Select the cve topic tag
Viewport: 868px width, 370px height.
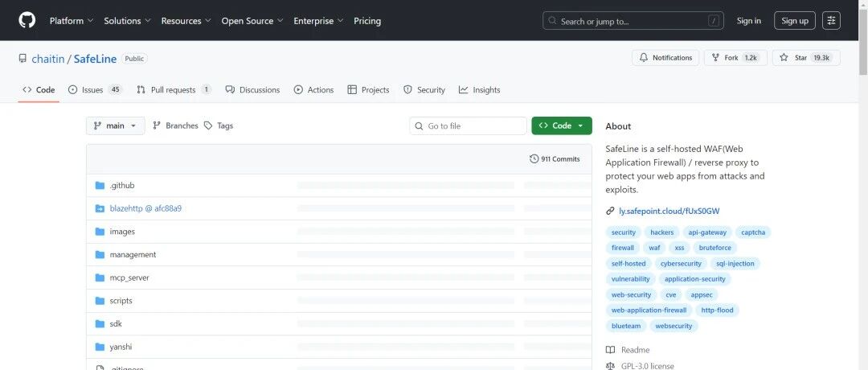point(671,295)
